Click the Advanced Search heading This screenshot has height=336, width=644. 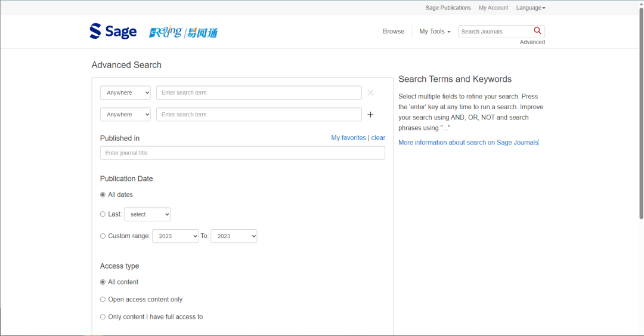[x=126, y=65]
